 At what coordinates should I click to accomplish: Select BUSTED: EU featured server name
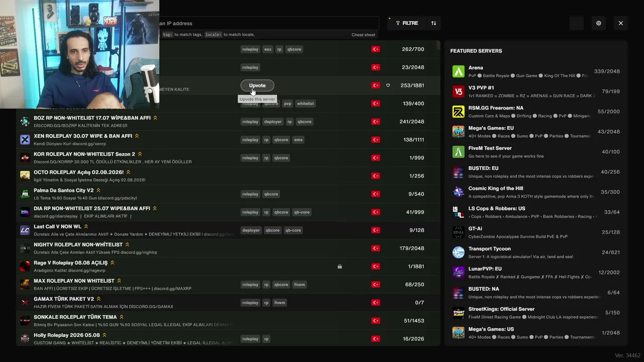click(x=484, y=168)
